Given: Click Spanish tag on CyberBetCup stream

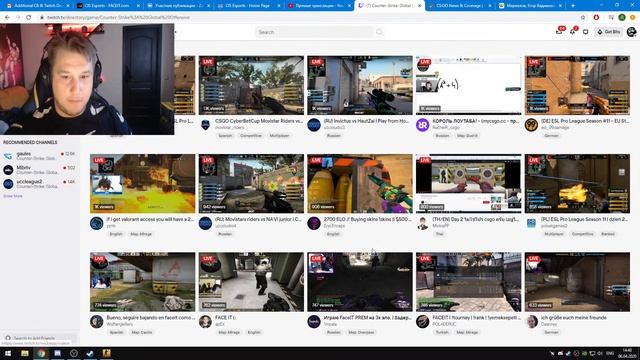Looking at the screenshot, I should 225,136.
